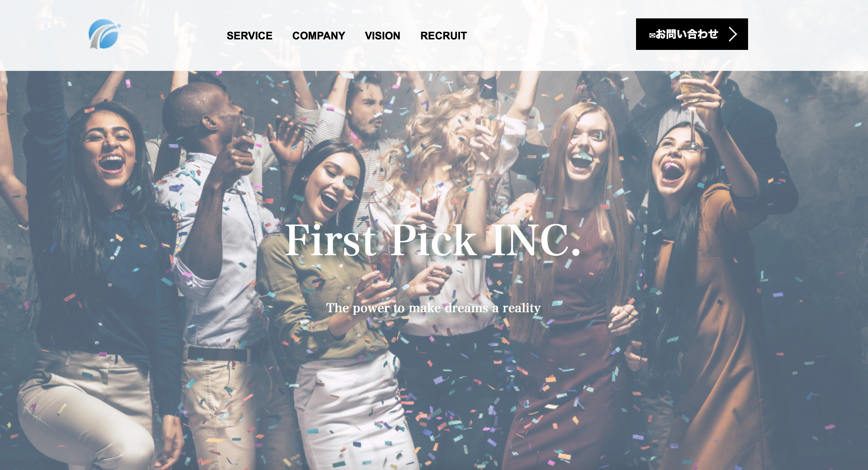Viewport: 868px width, 470px height.
Task: Click the black お問い合わせ contact button
Action: pos(692,34)
